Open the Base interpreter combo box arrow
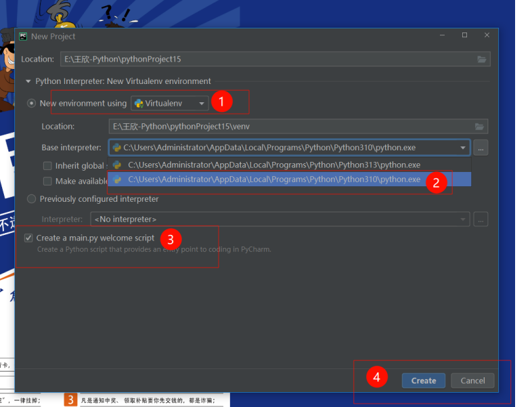Viewport: 532px width, 407px height. pos(463,148)
